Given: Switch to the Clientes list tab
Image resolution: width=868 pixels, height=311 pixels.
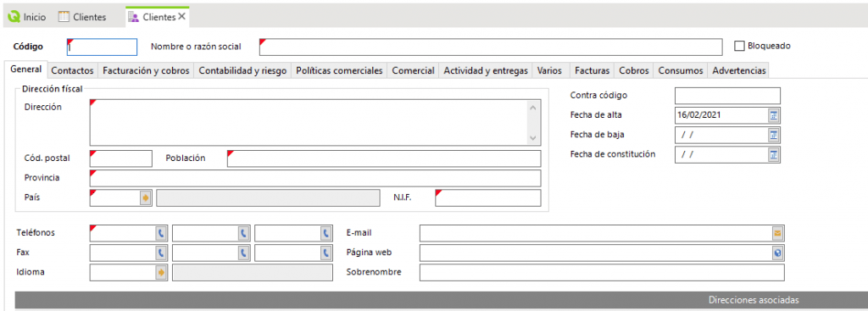Looking at the screenshot, I should (82, 17).
